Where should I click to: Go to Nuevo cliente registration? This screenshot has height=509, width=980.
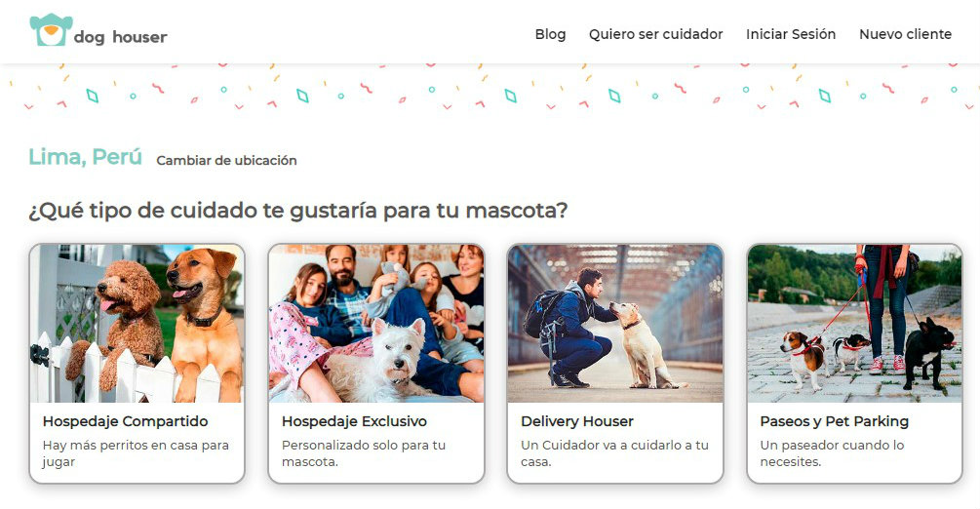tap(905, 34)
